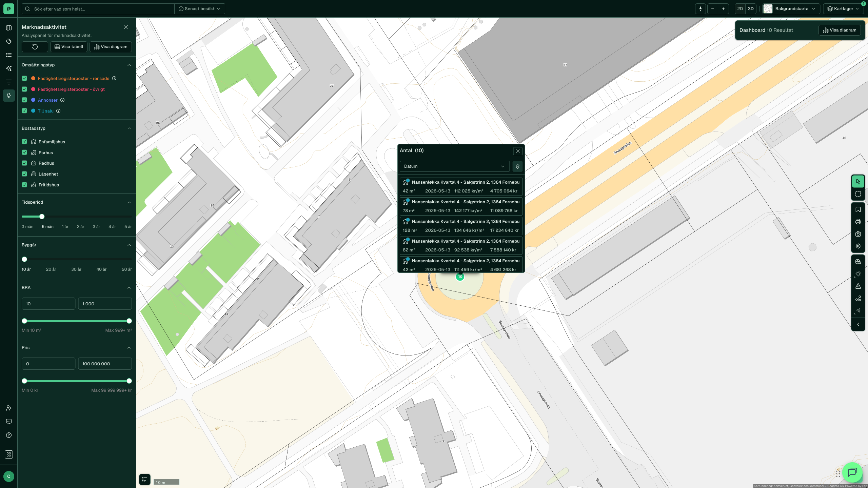Uncheck Fastighetsregisterposter - övrigt checkbox
Screen dimensions: 868x488
tap(24, 89)
